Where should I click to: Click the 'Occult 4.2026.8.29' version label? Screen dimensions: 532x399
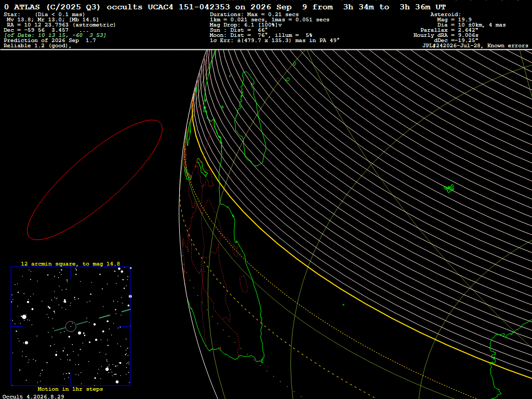coord(33,396)
